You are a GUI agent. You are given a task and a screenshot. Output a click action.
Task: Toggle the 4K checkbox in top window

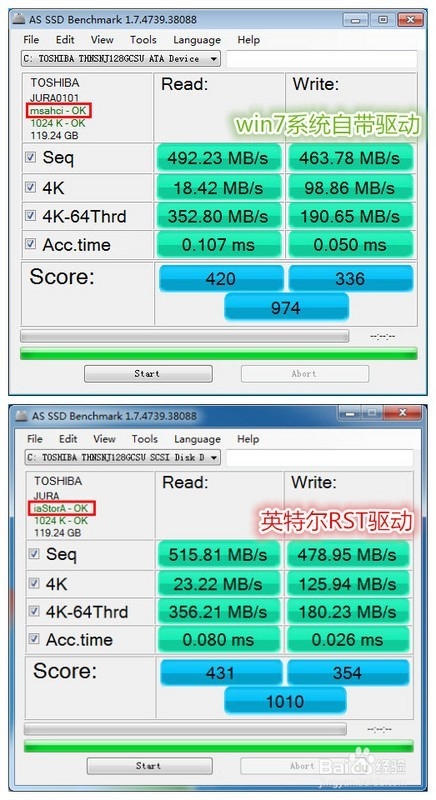[x=31, y=187]
